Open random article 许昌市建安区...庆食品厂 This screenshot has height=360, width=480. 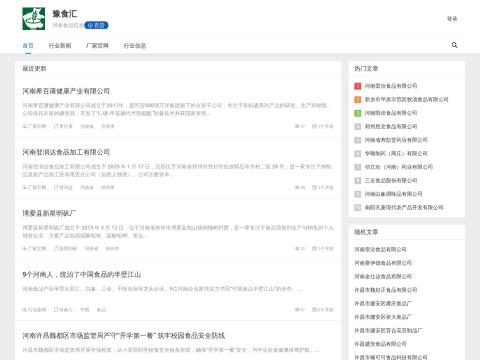383,303
